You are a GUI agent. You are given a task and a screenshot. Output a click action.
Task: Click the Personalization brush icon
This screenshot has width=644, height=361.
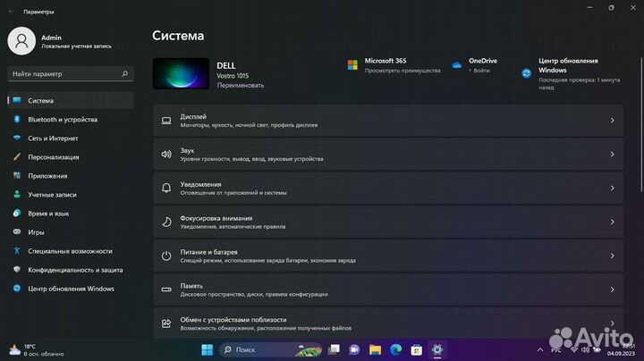[x=17, y=156]
